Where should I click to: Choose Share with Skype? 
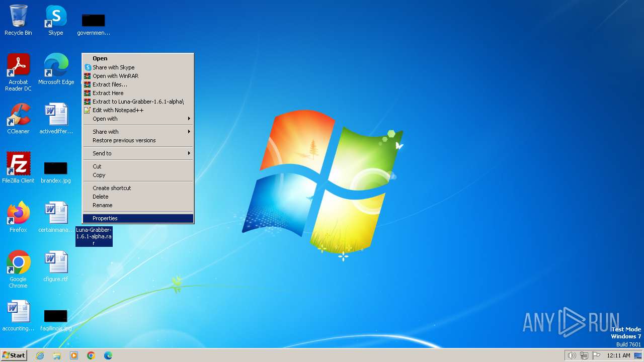138,67
